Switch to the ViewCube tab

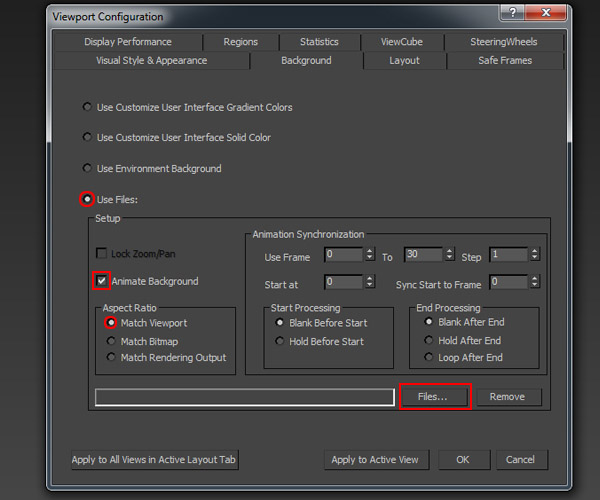pyautogui.click(x=402, y=42)
